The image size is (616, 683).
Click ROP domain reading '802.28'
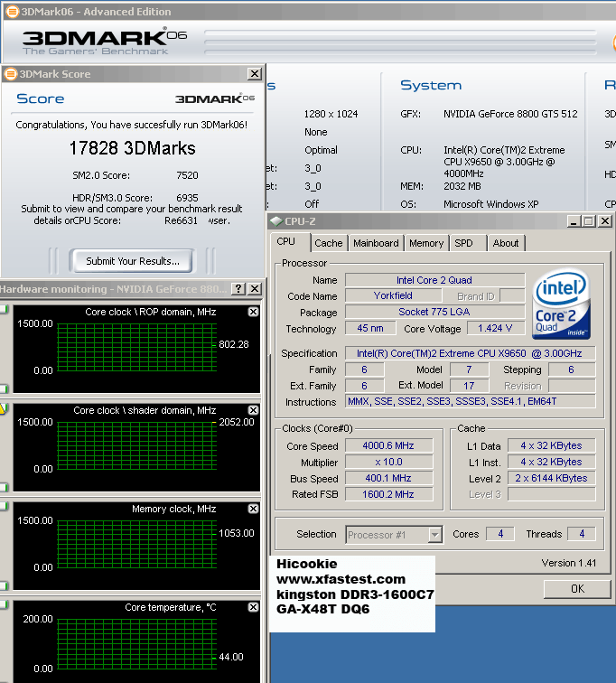tap(234, 344)
